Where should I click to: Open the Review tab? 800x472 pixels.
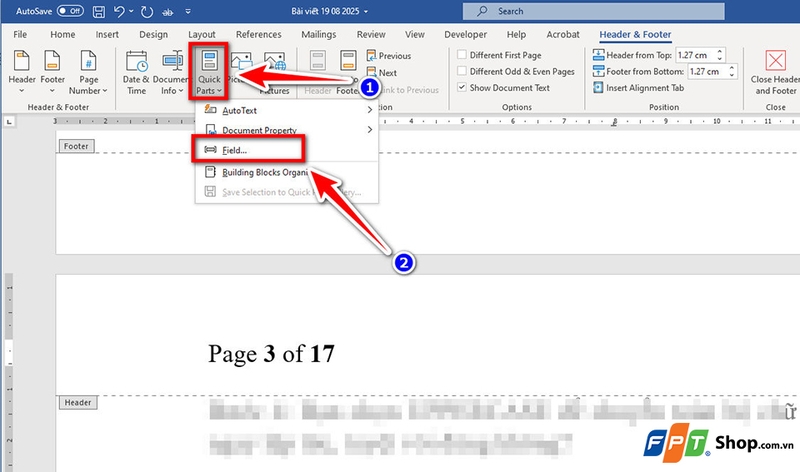(x=371, y=34)
